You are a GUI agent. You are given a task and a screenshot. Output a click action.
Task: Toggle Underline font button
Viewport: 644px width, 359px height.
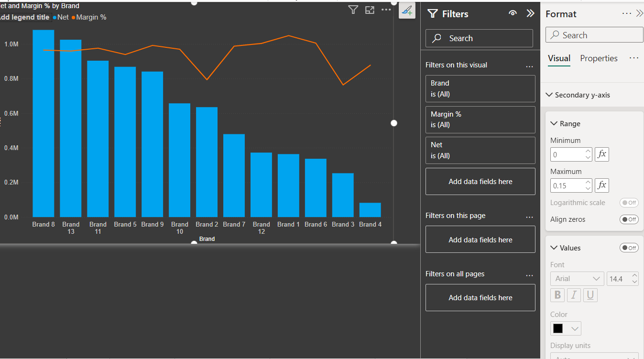[590, 295]
